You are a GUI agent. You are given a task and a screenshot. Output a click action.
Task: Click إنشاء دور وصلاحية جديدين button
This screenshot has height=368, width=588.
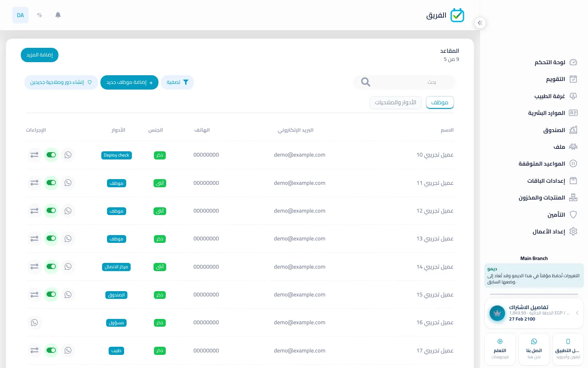[61, 82]
